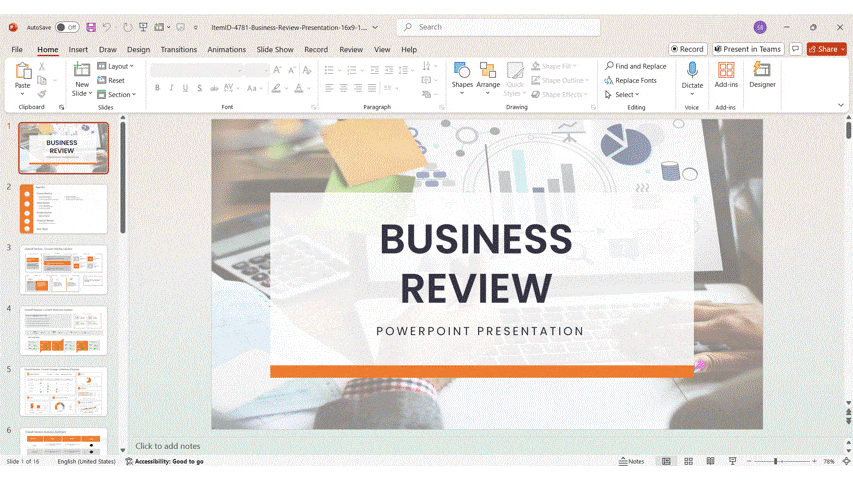Open the Review tab

(x=351, y=50)
